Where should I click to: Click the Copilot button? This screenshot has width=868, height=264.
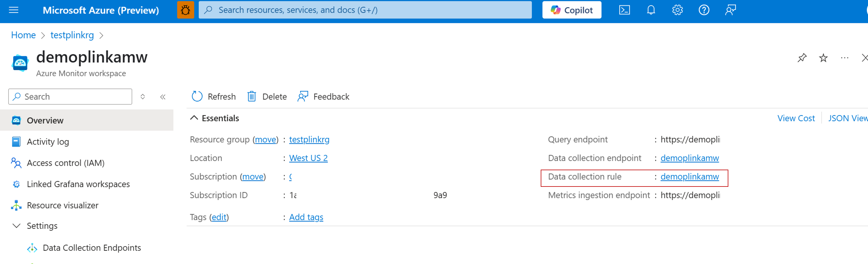point(571,10)
